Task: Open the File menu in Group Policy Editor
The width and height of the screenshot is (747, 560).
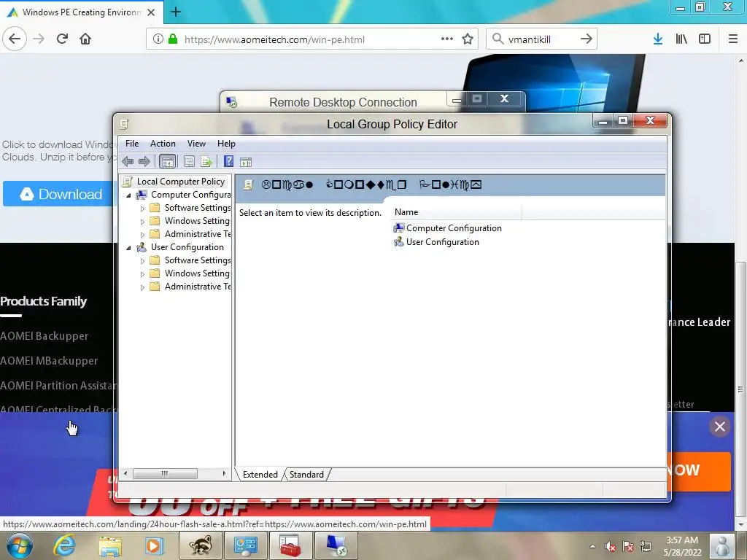Action: [x=132, y=144]
